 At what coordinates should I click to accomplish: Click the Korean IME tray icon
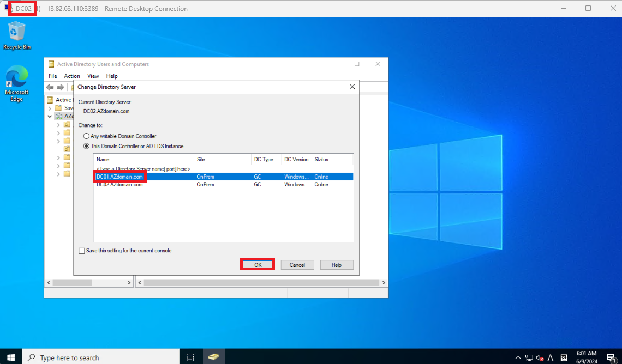[x=564, y=357]
